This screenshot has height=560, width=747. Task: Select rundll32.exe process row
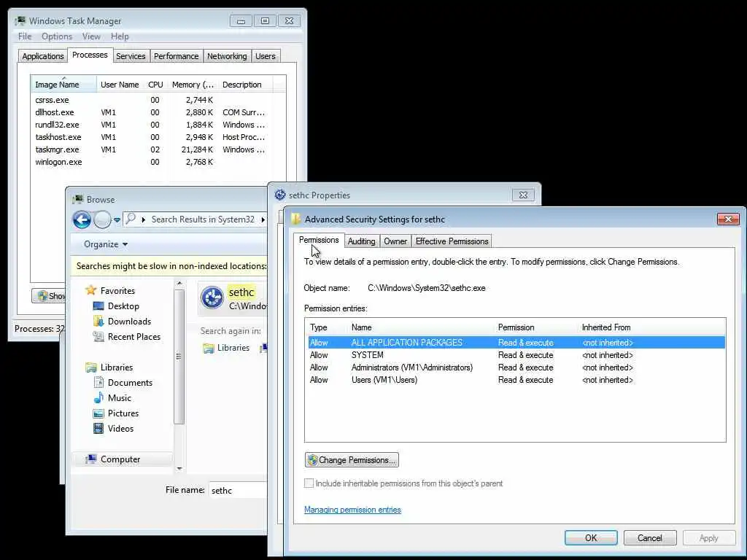click(x=152, y=125)
